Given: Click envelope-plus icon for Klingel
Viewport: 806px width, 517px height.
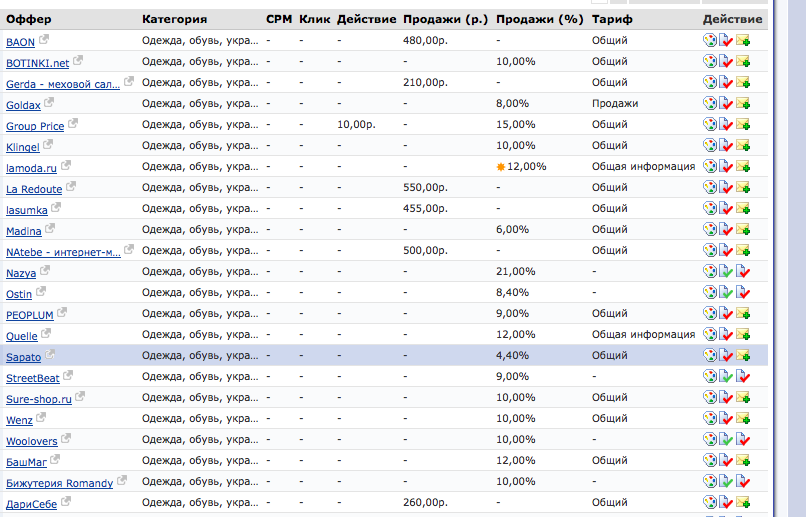Looking at the screenshot, I should click(x=743, y=145).
